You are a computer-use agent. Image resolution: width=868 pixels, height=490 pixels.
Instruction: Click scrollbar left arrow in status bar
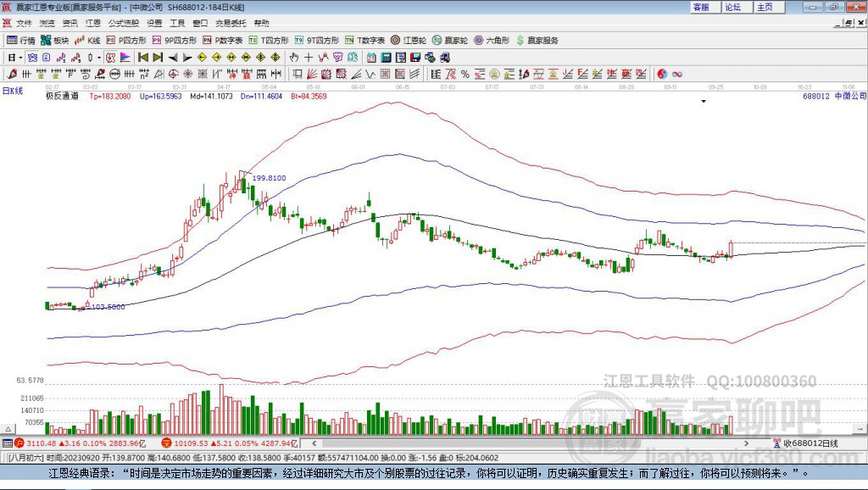coord(314,443)
